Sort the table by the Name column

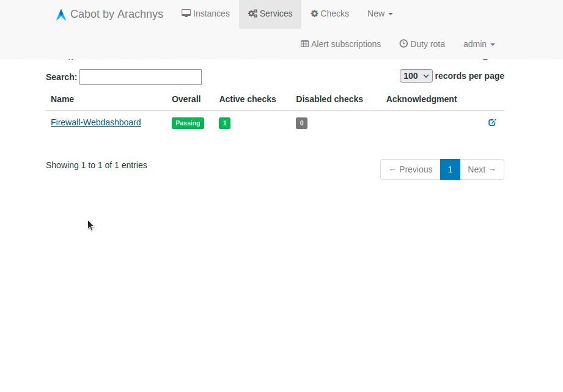[62, 99]
